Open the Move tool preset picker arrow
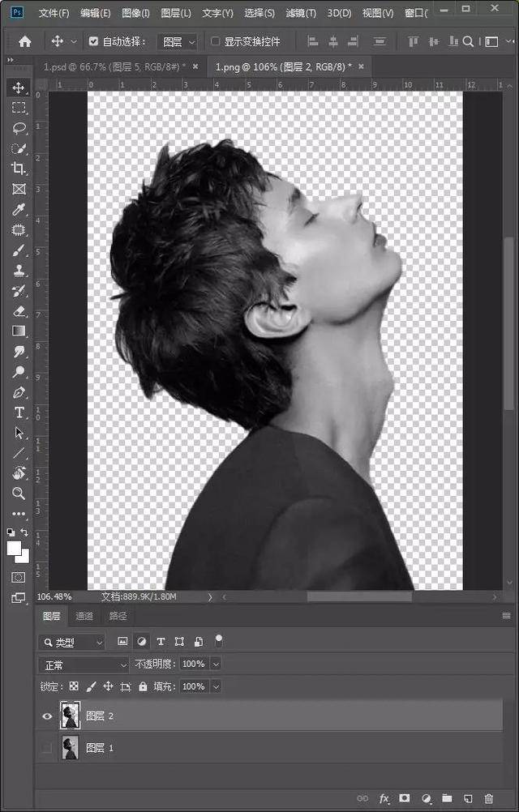 (x=74, y=42)
